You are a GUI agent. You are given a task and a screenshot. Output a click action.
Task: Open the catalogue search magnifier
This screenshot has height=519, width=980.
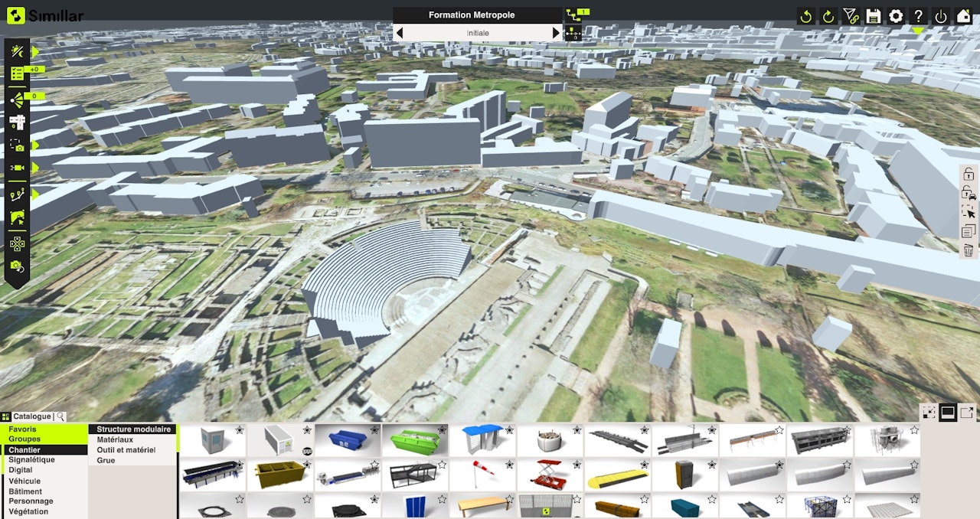click(60, 416)
